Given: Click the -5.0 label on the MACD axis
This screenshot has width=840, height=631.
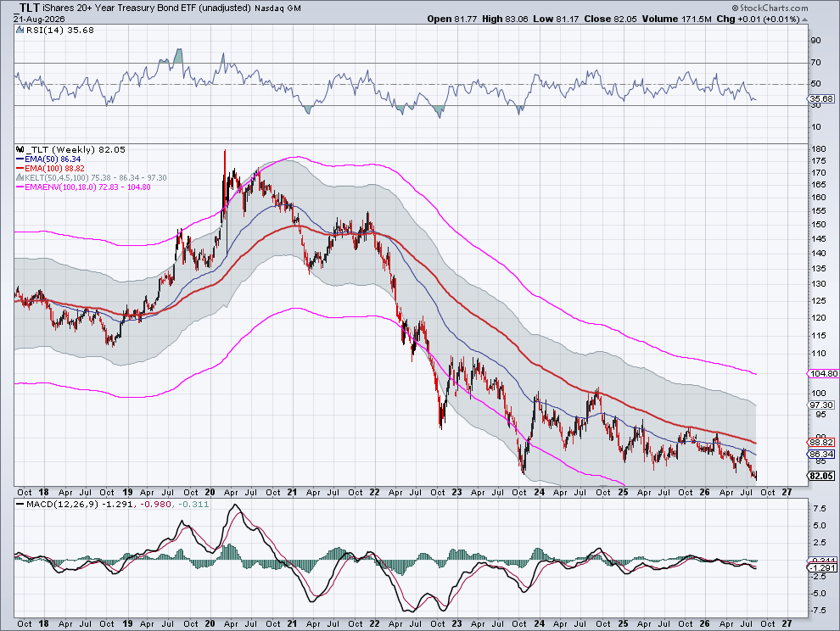Looking at the screenshot, I should coord(819,594).
